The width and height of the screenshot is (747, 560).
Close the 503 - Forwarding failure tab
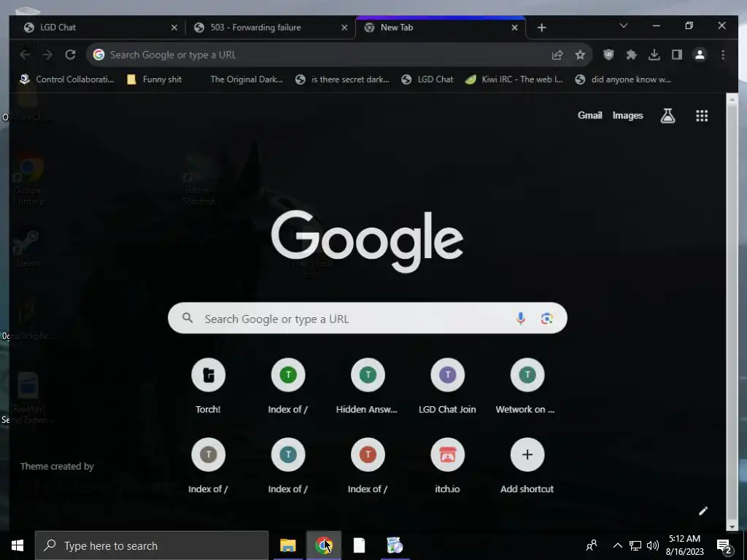[x=344, y=28]
